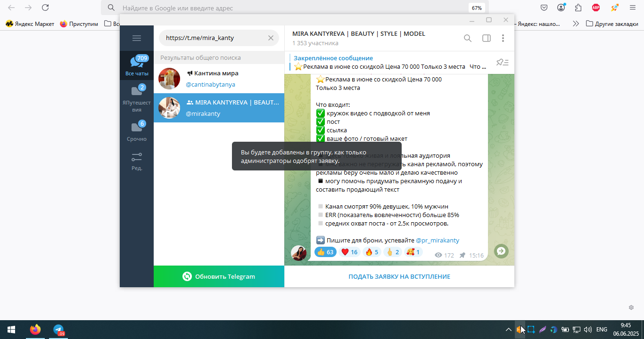This screenshot has width=644, height=339.
Task: Select the 'Все чаты' folder
Action: coord(137,65)
